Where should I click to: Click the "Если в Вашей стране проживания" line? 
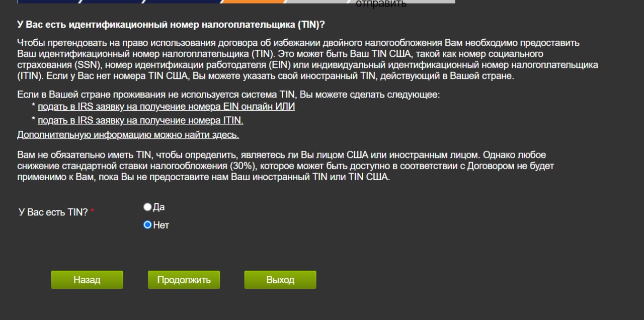pos(228,95)
